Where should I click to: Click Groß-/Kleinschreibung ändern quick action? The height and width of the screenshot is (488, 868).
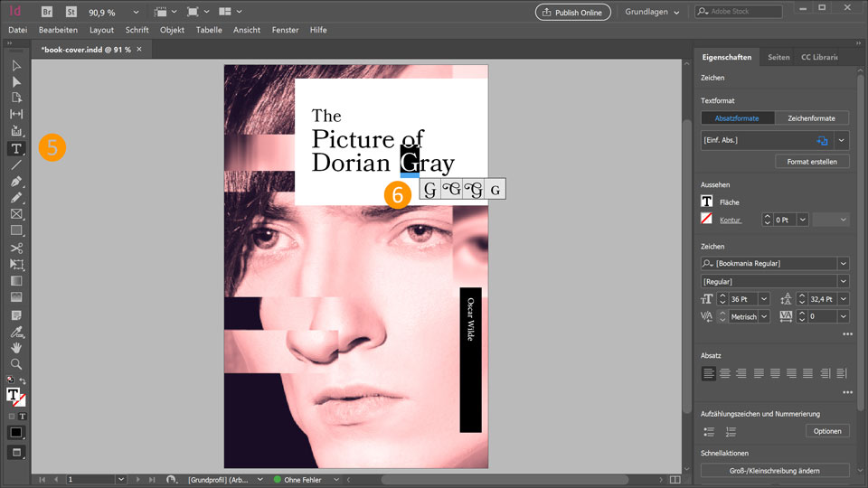click(x=775, y=470)
